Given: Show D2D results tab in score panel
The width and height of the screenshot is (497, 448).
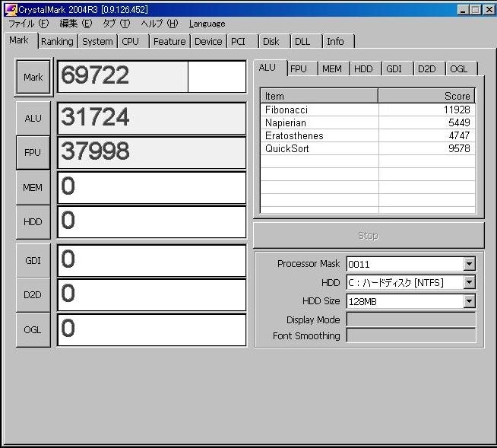Looking at the screenshot, I should (429, 69).
